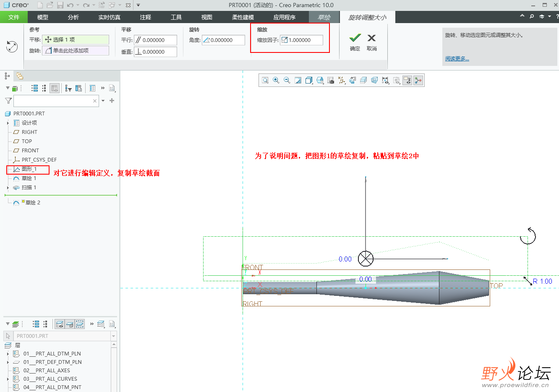The image size is (559, 392).
Task: Switch to the 柔性建模 ribbon tab
Action: pos(243,17)
